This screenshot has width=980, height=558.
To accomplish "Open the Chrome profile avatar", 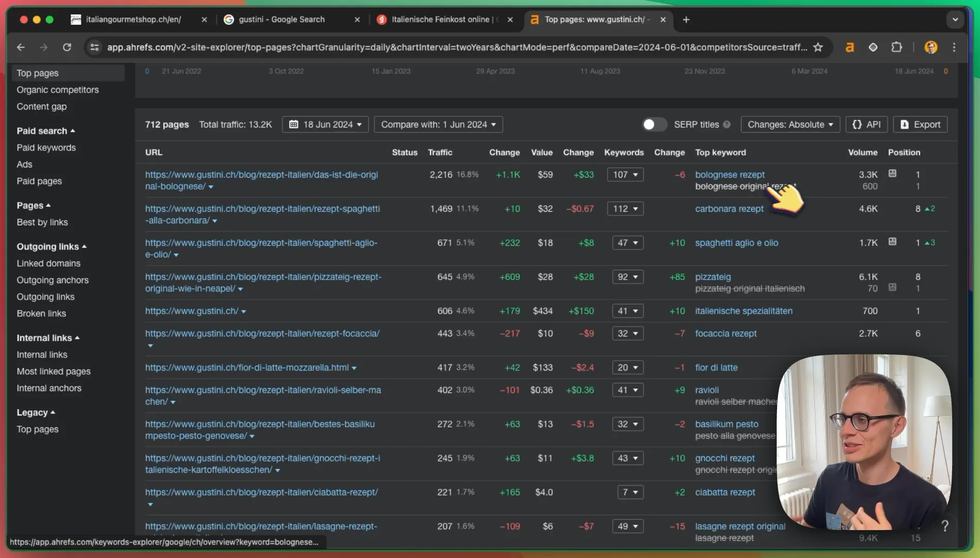I will click(931, 48).
